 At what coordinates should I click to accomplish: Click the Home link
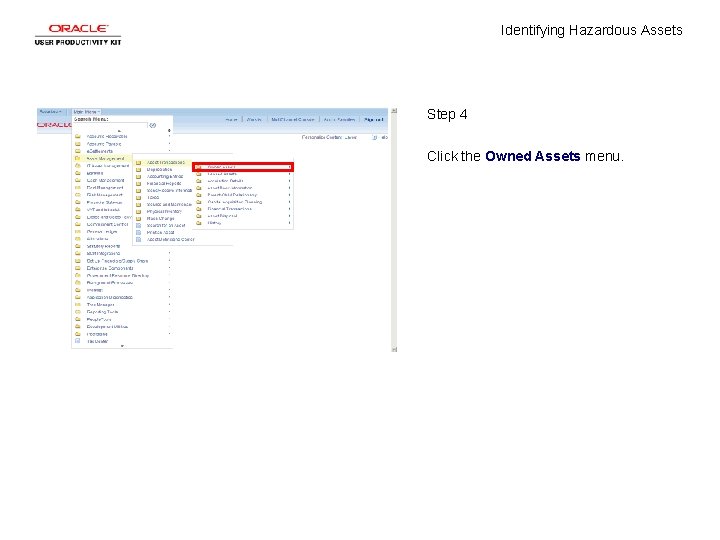[231, 120]
